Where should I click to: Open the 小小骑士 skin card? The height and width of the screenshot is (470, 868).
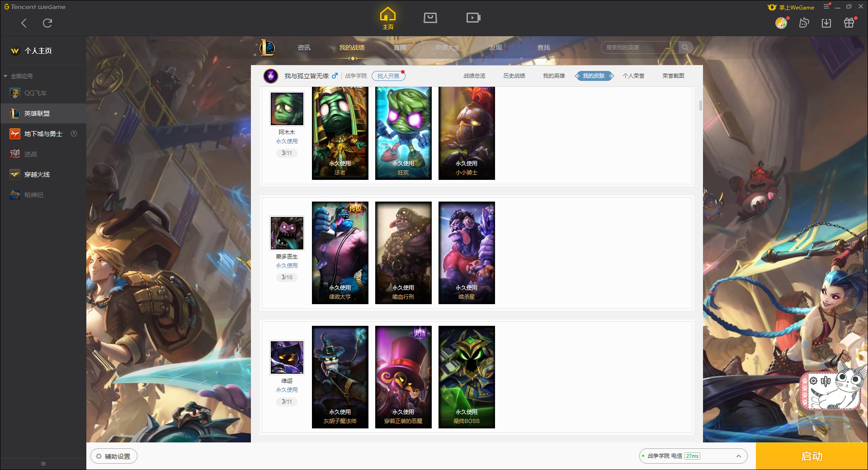coord(467,133)
